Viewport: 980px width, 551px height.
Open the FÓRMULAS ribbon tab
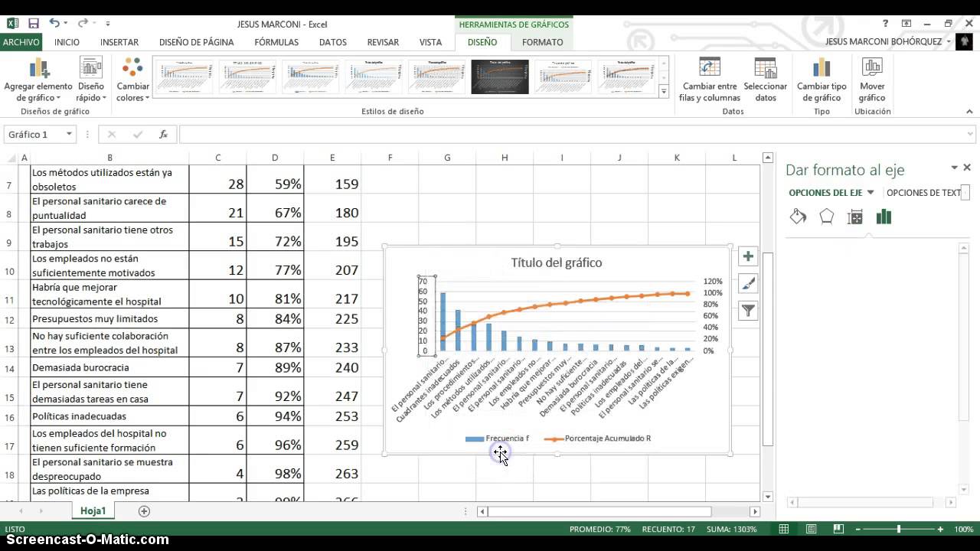point(276,42)
